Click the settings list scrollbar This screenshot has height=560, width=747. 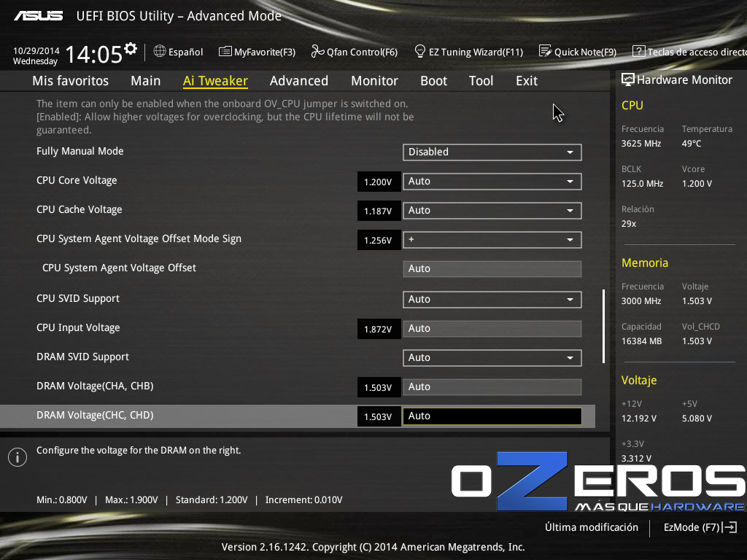pyautogui.click(x=603, y=326)
